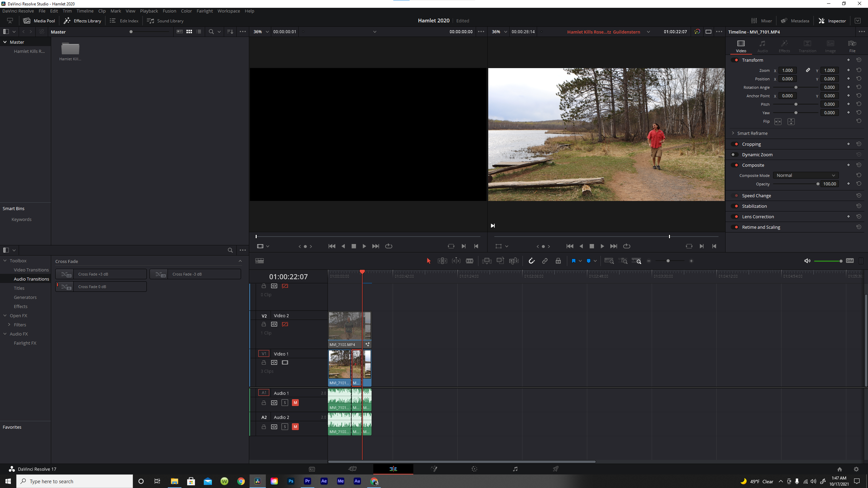
Task: Flip clip vertically in Inspector
Action: point(791,121)
